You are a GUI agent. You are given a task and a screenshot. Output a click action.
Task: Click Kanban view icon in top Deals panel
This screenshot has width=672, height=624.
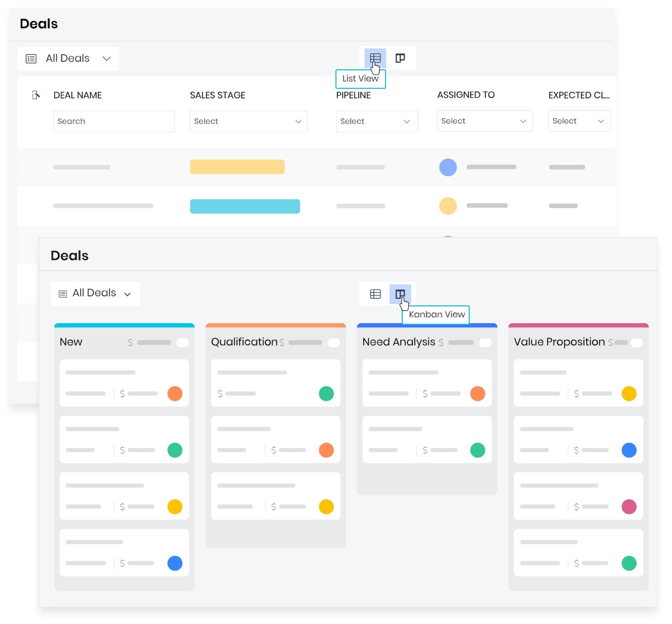(400, 58)
